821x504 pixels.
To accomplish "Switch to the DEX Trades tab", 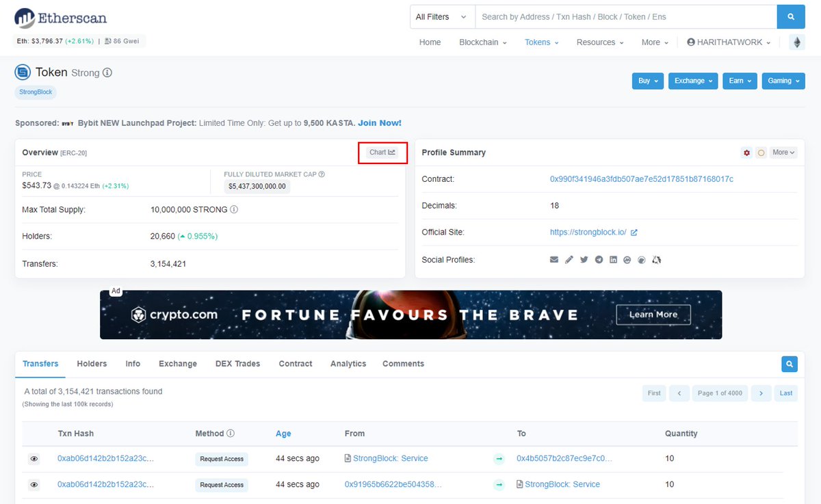I will click(x=237, y=364).
